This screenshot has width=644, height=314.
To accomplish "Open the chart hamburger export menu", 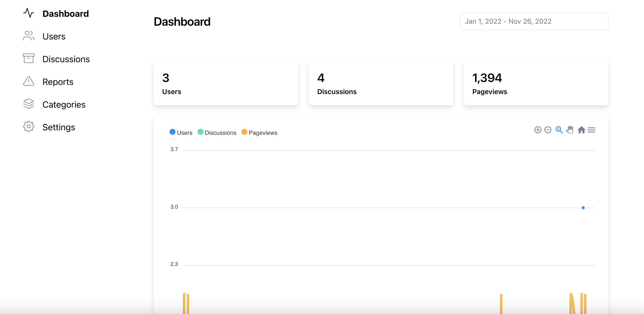I will click(591, 130).
